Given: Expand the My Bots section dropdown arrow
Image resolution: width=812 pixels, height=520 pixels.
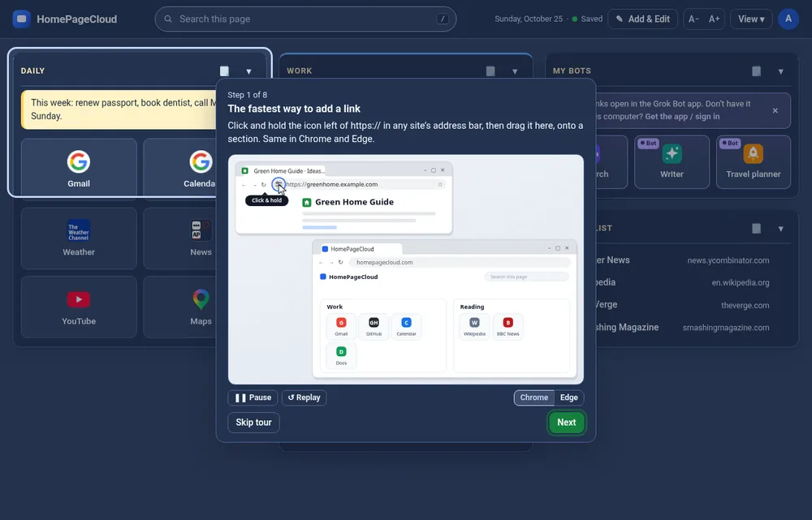Looking at the screenshot, I should click(781, 71).
